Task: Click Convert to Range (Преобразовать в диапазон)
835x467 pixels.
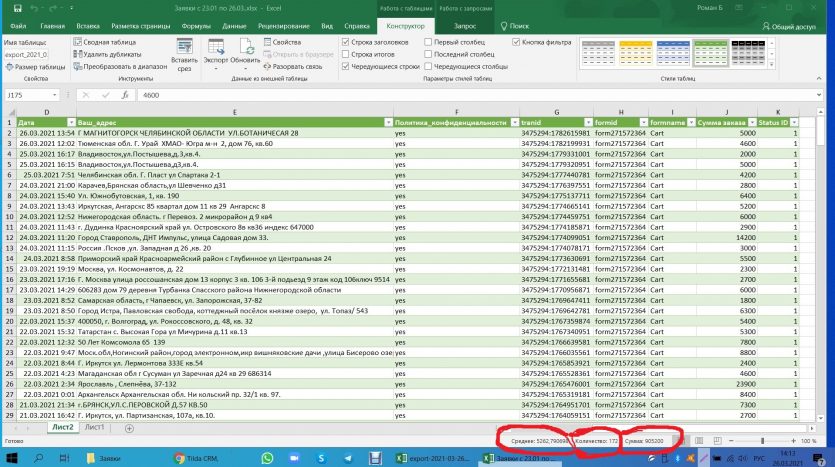Action: coord(121,66)
